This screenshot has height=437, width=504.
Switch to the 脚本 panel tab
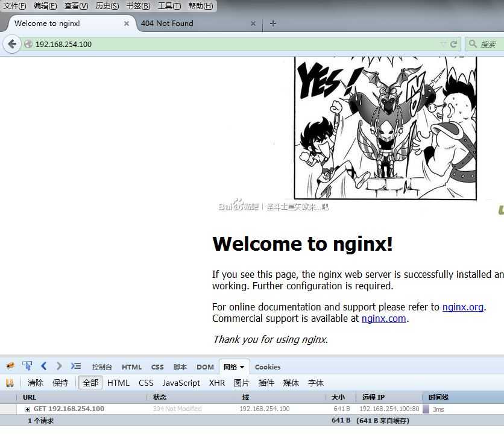point(180,367)
